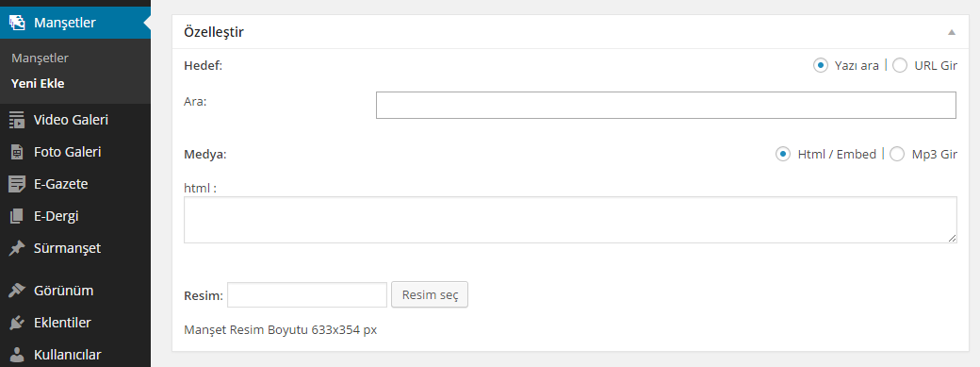The image size is (980, 367).
Task: Go to Yeni Ekle submenu item
Action: [38, 83]
